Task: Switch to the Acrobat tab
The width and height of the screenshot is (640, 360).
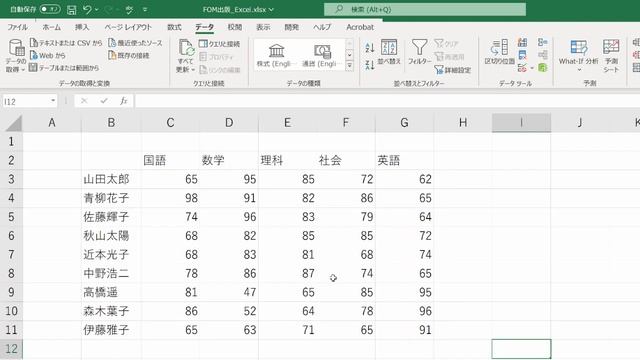Action: click(360, 27)
